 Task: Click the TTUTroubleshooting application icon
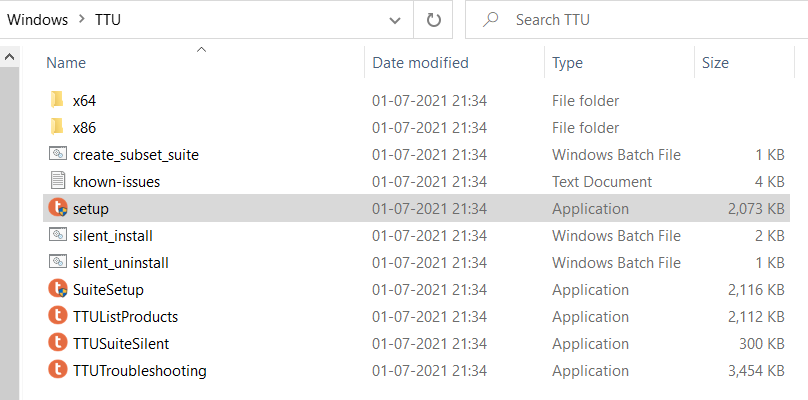[x=58, y=370]
